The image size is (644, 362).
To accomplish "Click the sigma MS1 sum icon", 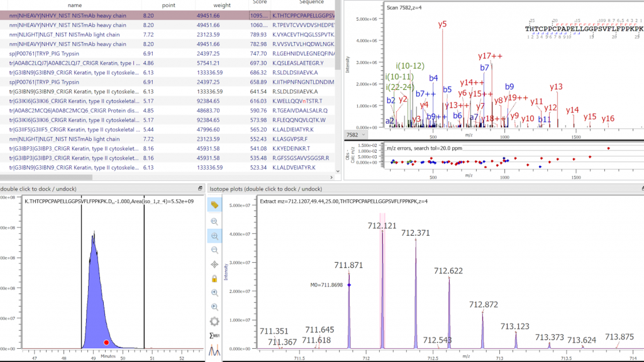I will tap(214, 336).
